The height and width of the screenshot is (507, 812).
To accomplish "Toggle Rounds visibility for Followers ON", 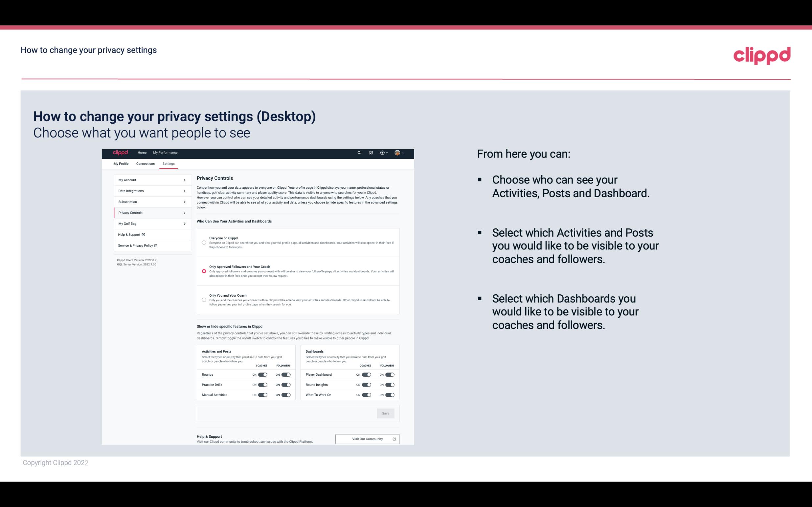I will (285, 374).
